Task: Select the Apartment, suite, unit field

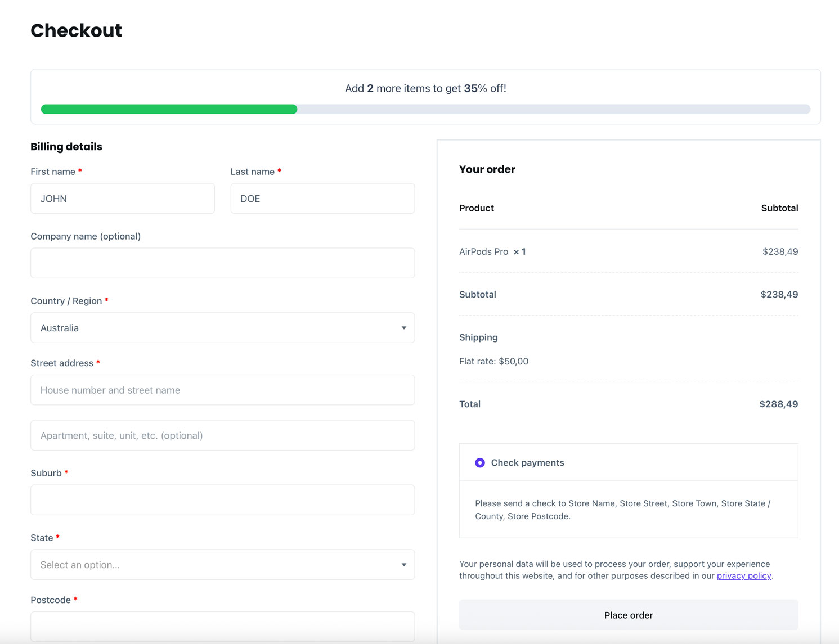Action: pos(222,435)
